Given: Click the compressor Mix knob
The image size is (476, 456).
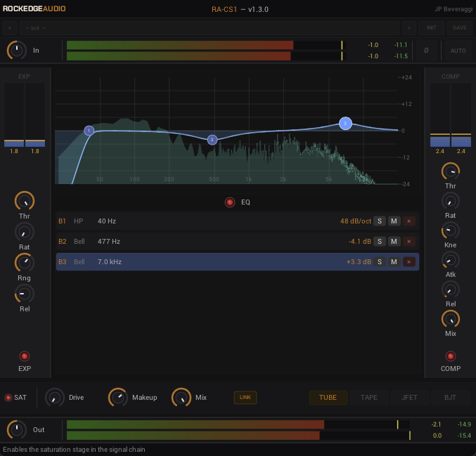Looking at the screenshot, I should [x=451, y=319].
